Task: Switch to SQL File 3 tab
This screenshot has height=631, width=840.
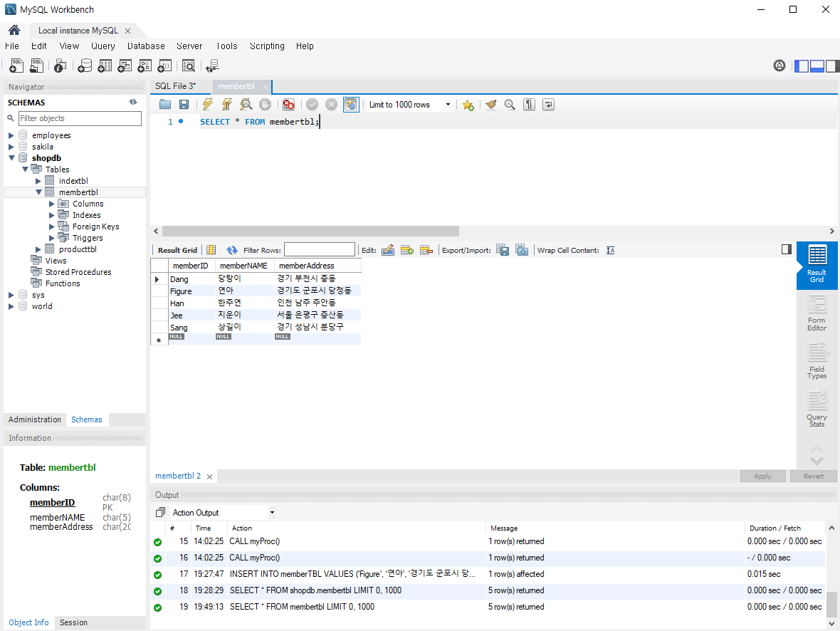Action: [176, 85]
